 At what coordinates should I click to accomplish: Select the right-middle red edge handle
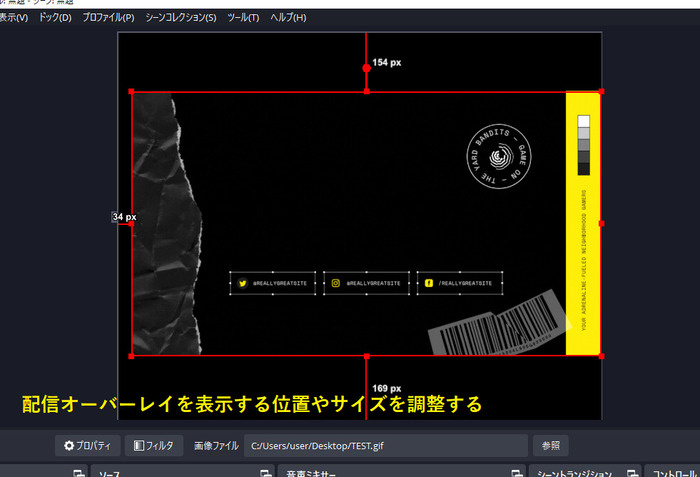601,223
